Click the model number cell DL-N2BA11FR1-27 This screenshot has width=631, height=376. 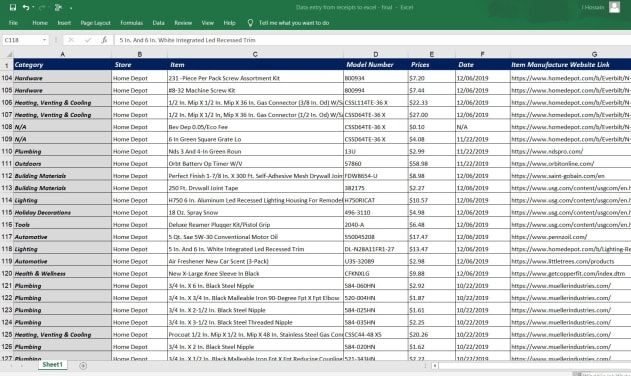coord(376,249)
